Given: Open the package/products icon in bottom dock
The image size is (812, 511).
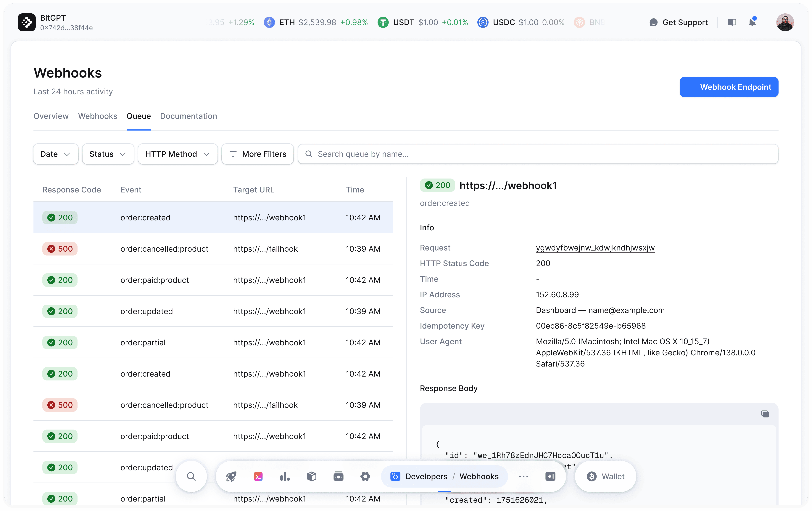Looking at the screenshot, I should pyautogui.click(x=312, y=476).
